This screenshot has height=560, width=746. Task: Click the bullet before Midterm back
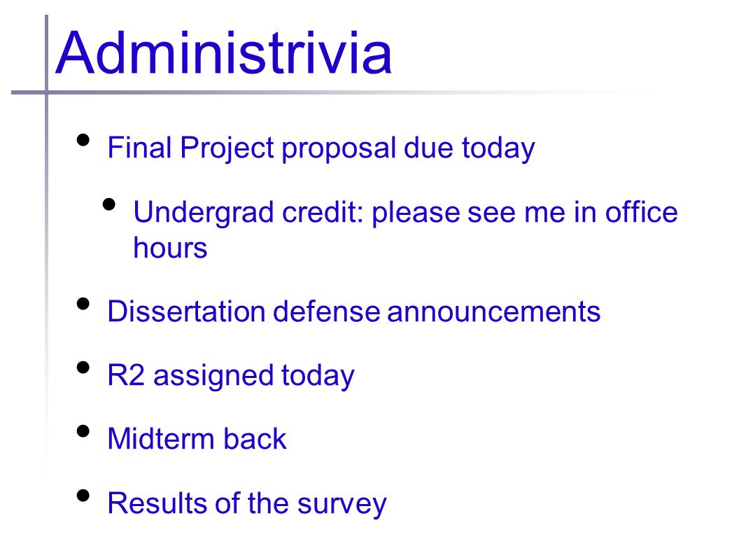pyautogui.click(x=83, y=431)
